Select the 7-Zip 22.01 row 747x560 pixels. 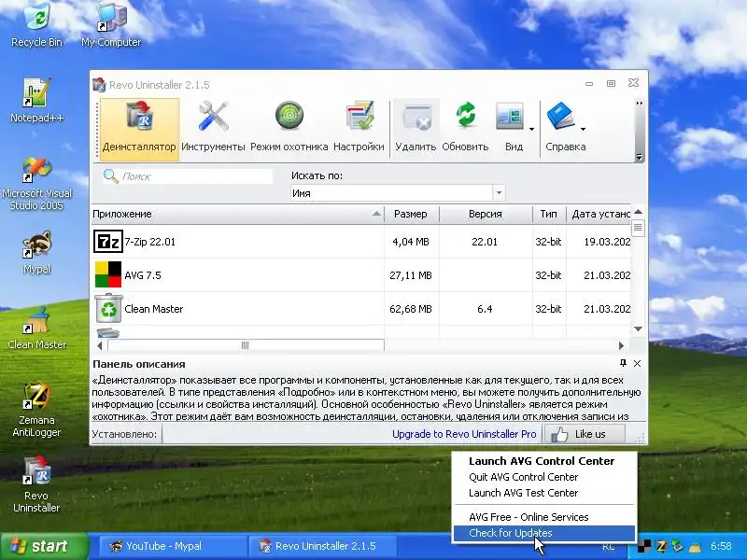361,242
